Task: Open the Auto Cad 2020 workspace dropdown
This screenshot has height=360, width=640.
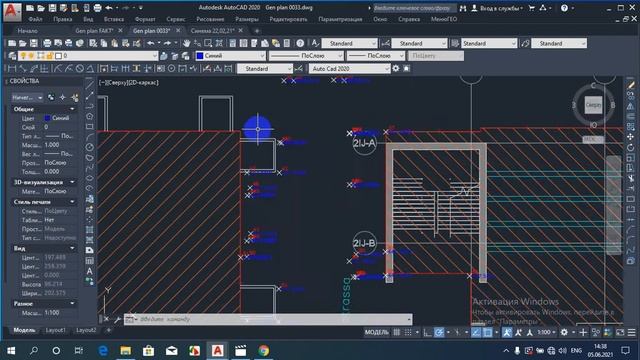Action: 350,69
